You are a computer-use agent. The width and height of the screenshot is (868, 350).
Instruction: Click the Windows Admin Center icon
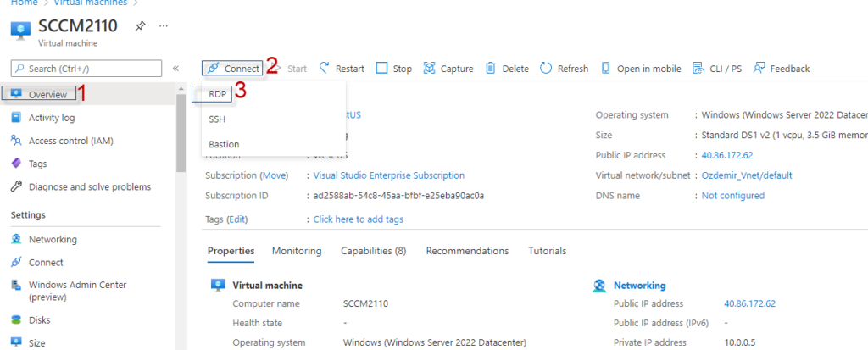coord(16,285)
